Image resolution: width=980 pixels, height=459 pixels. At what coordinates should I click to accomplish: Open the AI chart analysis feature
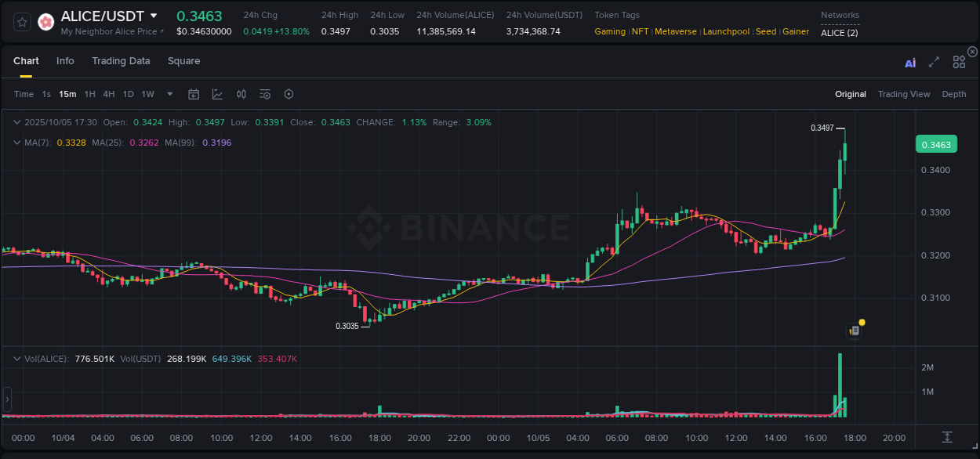909,62
